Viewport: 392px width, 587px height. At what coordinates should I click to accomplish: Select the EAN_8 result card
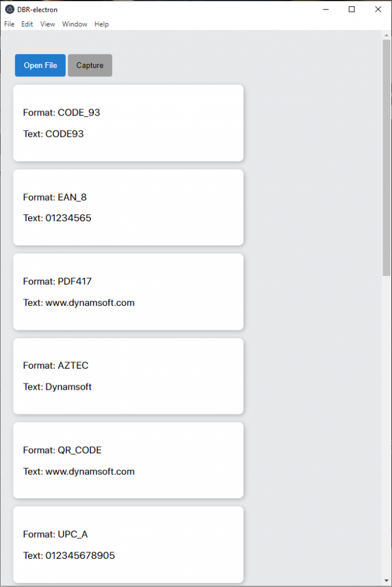tap(128, 207)
